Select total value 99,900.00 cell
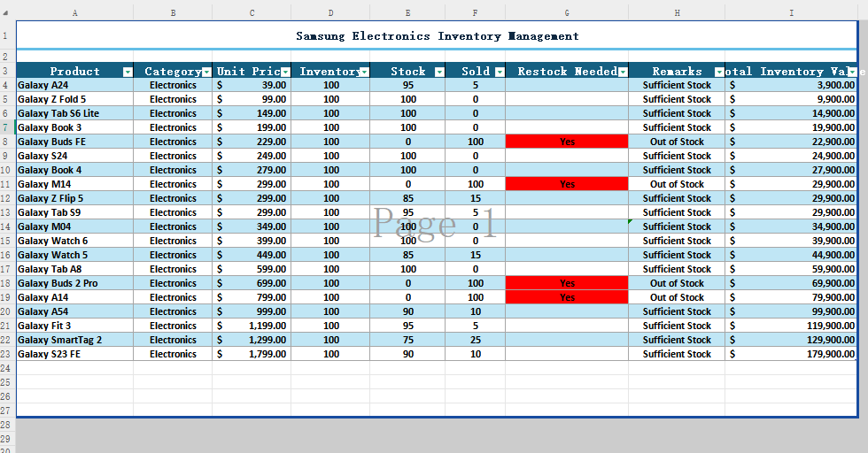 click(x=791, y=312)
